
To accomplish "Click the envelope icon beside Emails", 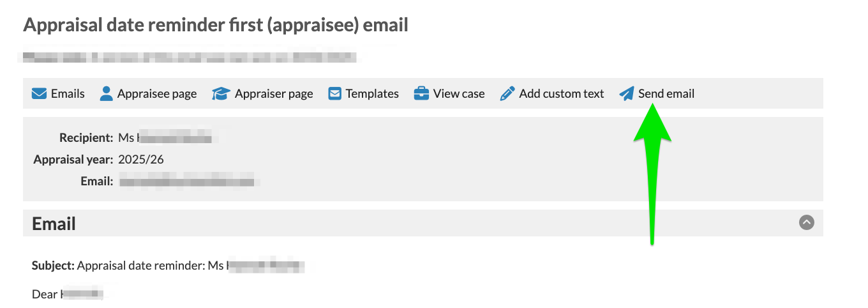I will pyautogui.click(x=39, y=94).
